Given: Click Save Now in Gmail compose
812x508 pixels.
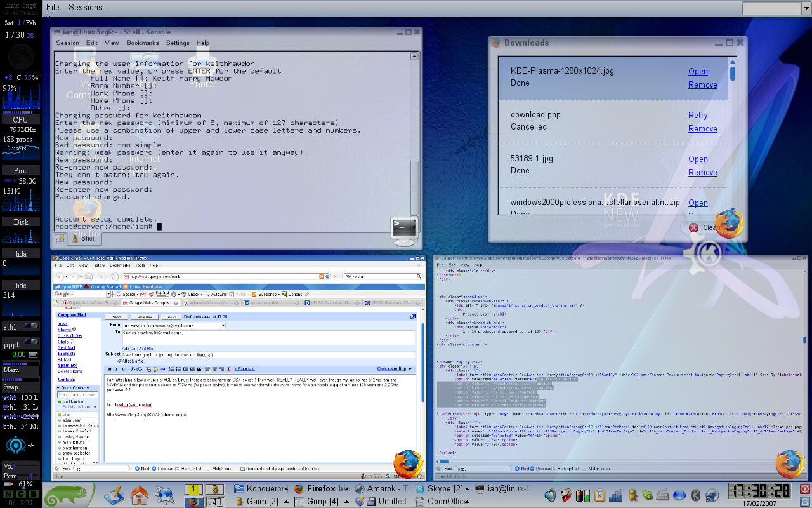Looking at the screenshot, I should coord(144,316).
